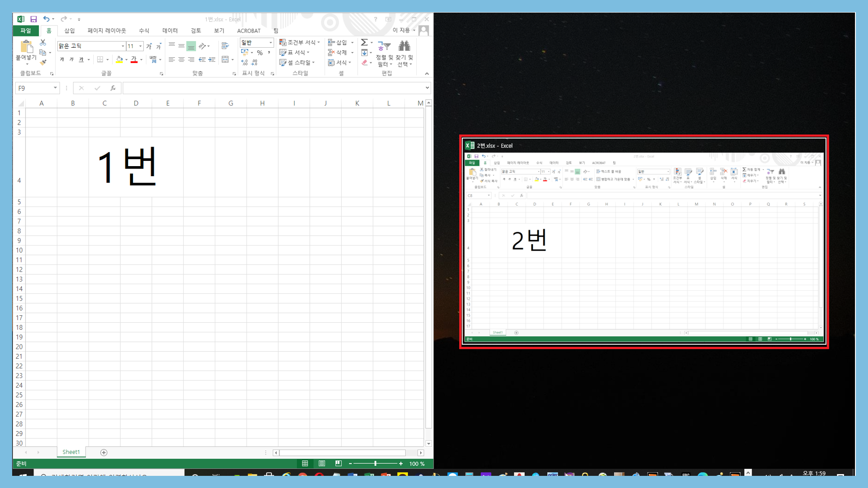Open the 파일 menu
This screenshot has height=488, width=868.
click(x=26, y=31)
